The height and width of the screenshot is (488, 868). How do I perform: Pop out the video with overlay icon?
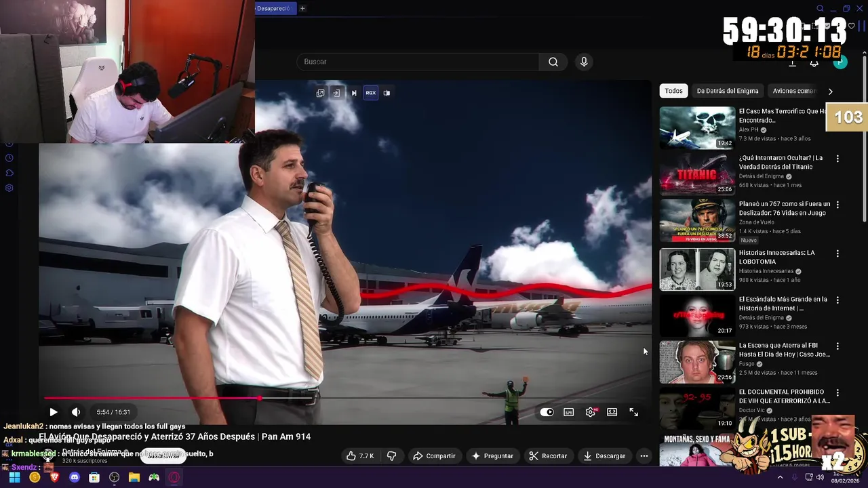[x=321, y=93]
